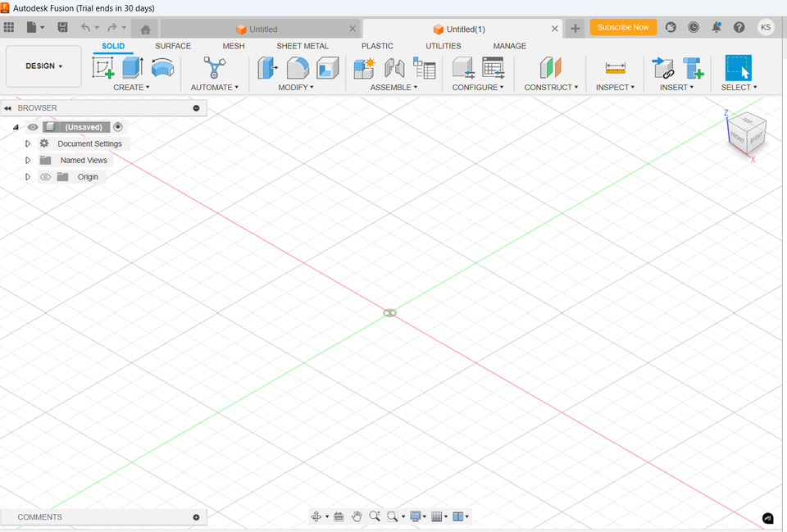Viewport: 787px width, 532px height.
Task: Undo the last action
Action: pyautogui.click(x=86, y=28)
